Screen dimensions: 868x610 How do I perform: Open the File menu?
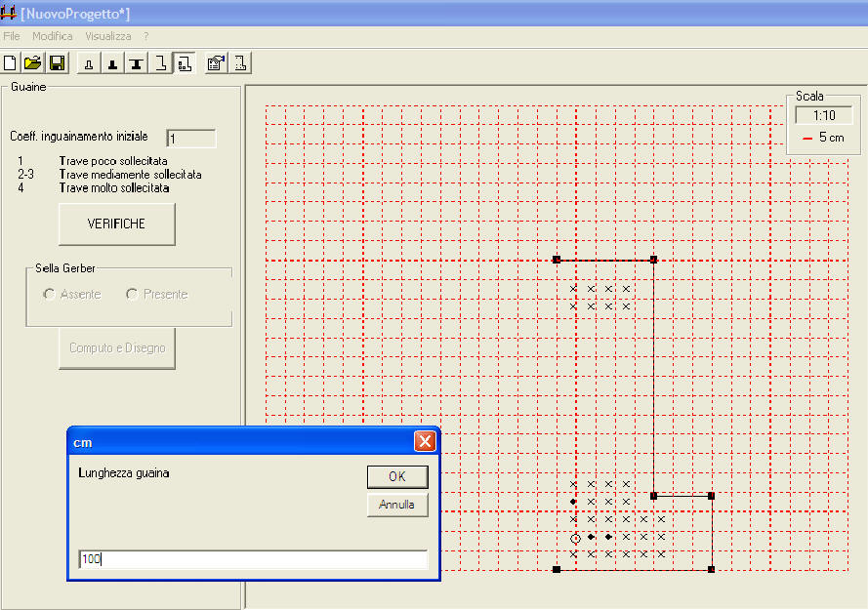click(12, 36)
